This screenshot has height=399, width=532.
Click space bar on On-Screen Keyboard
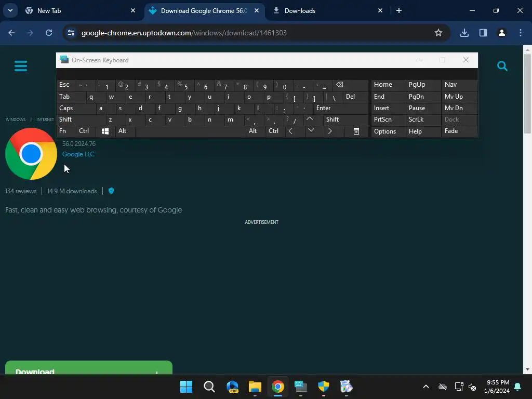[190, 131]
